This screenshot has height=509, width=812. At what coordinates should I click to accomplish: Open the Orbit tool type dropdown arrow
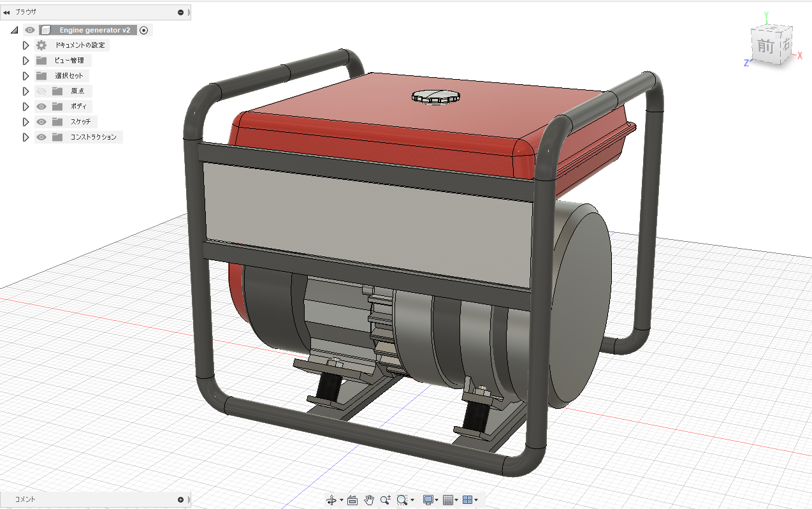point(342,500)
